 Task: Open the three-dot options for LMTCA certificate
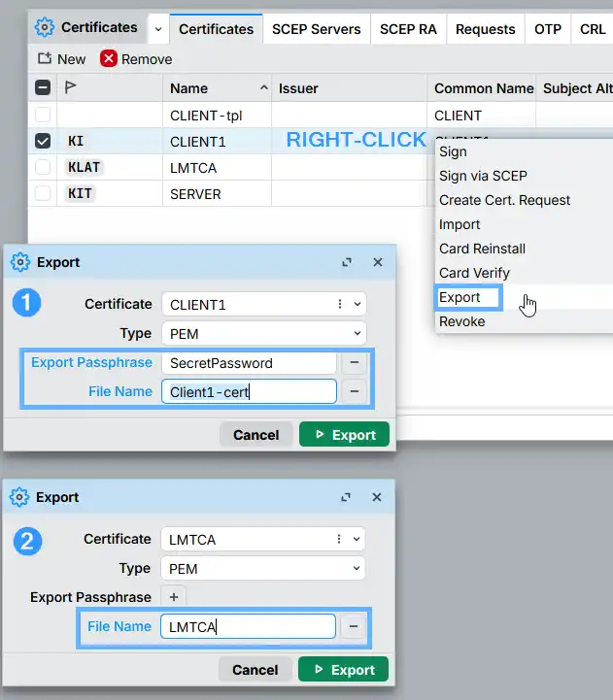coord(339,539)
